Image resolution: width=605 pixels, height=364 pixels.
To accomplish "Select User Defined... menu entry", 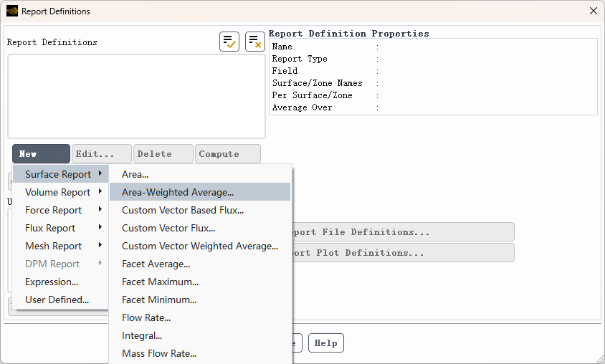I will pos(57,300).
